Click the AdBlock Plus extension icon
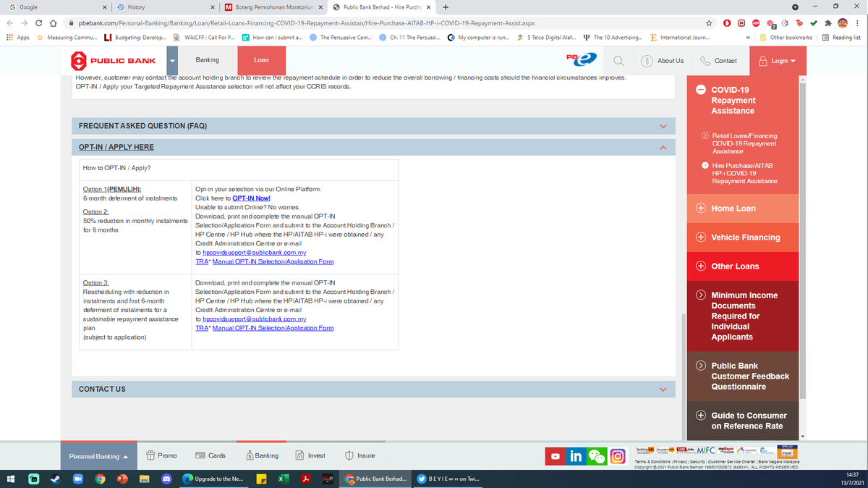The width and height of the screenshot is (868, 488). coord(756,23)
